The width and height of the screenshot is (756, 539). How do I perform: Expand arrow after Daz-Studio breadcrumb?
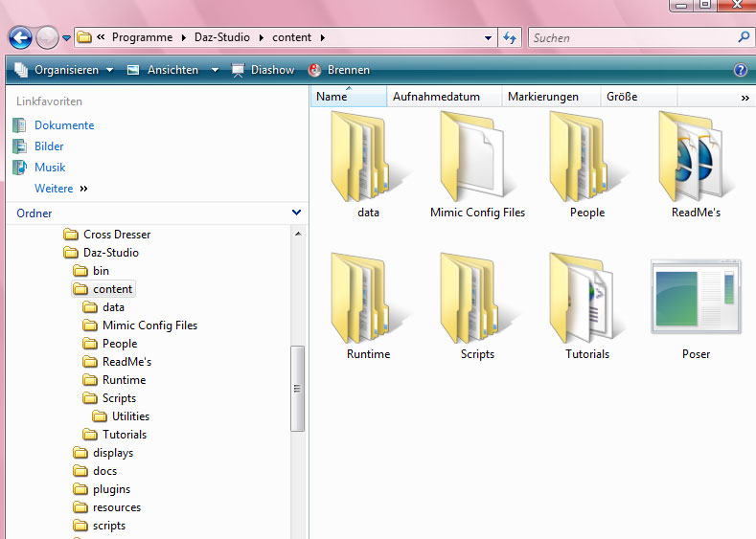point(262,37)
